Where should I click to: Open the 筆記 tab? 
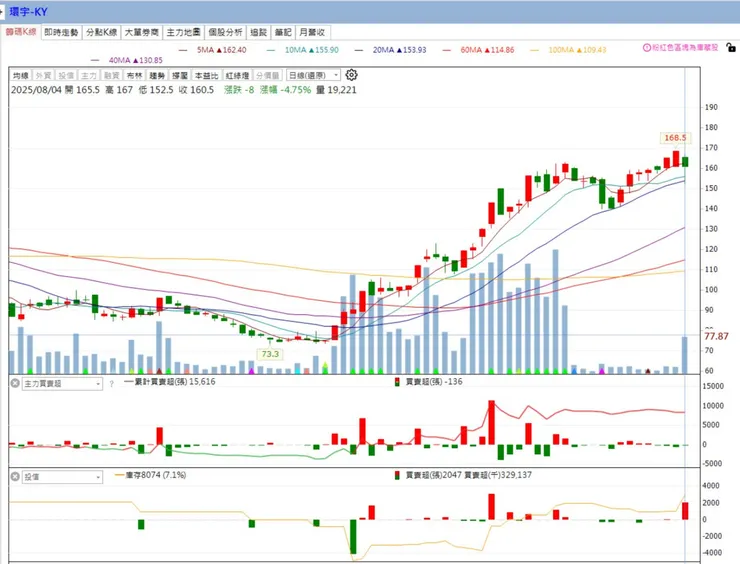(283, 32)
